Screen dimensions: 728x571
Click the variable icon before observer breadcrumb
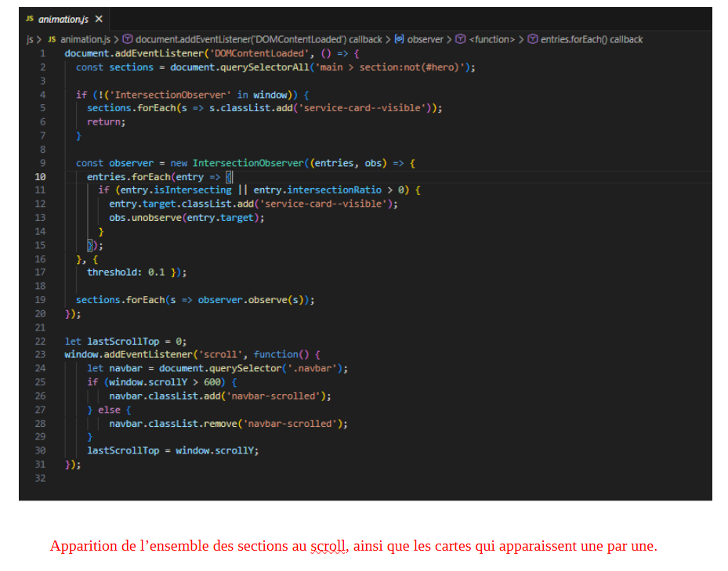[x=400, y=39]
